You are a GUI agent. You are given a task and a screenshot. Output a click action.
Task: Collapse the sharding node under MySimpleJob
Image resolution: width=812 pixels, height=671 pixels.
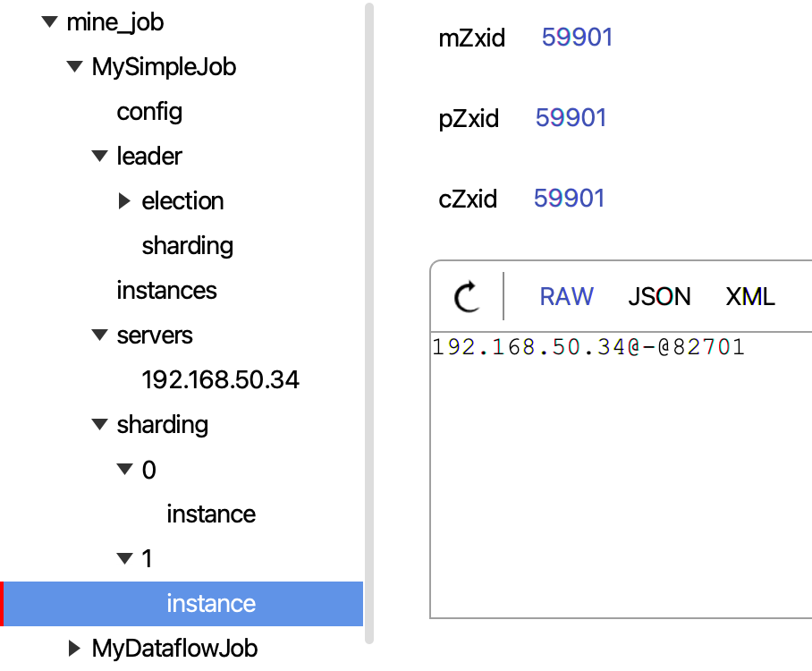pos(99,424)
